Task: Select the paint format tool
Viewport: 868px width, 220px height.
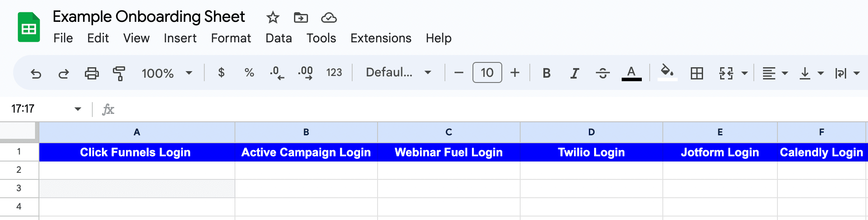Action: tap(119, 73)
